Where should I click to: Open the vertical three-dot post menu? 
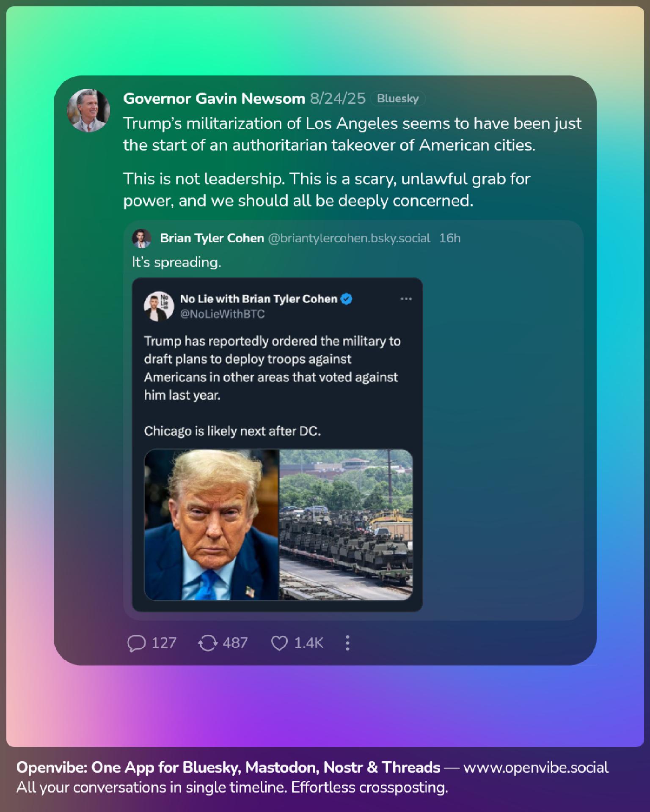[x=347, y=643]
